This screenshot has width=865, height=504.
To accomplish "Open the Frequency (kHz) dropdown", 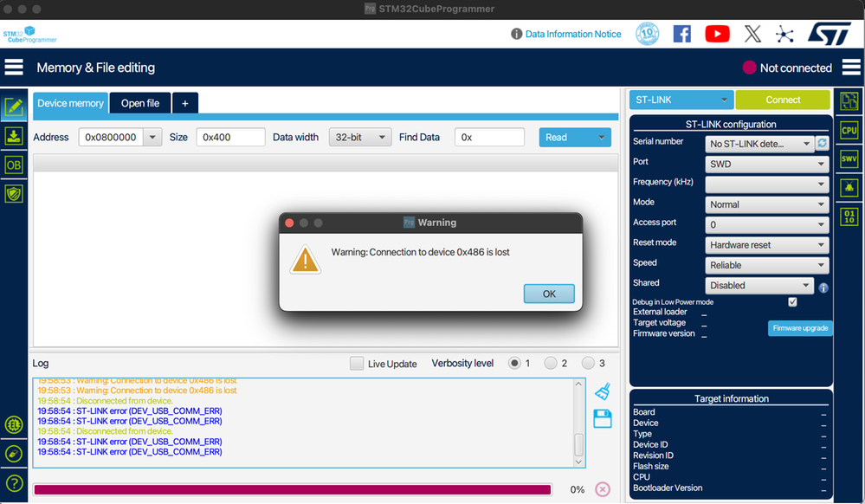I will [x=767, y=184].
